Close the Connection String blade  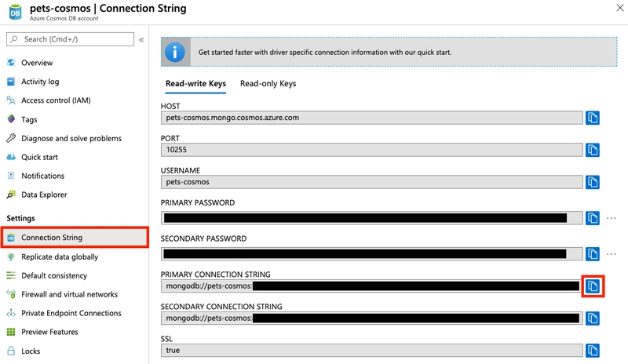click(620, 8)
